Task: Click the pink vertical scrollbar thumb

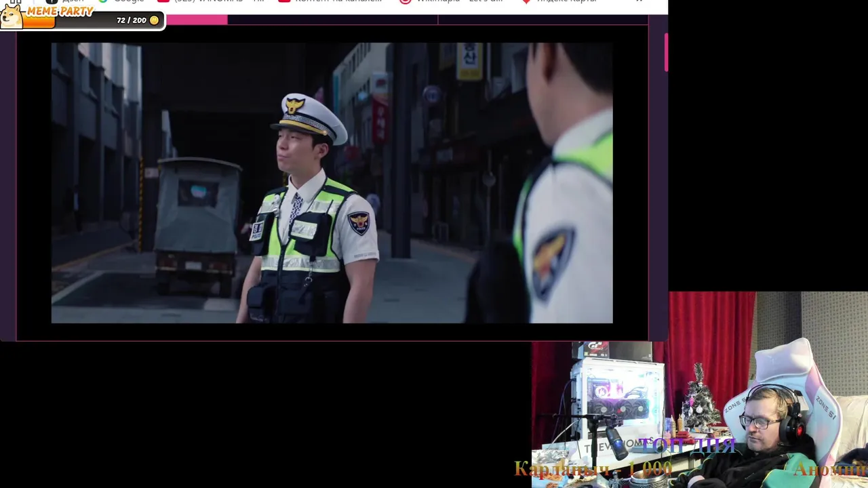Action: 666,52
